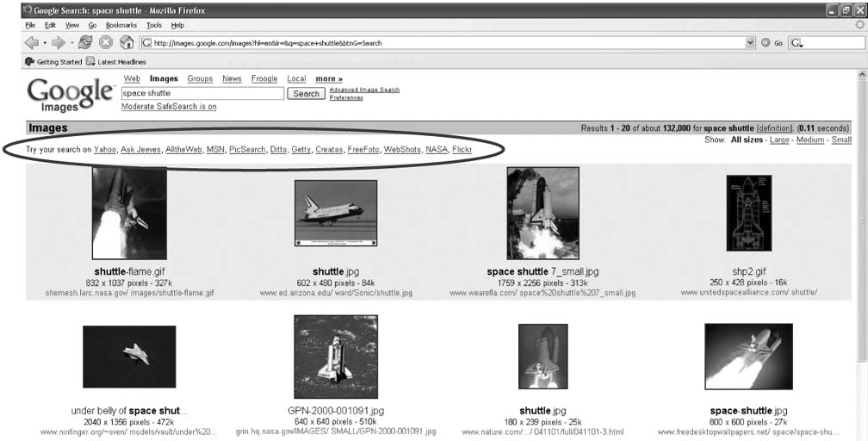Open the Latest Headlines feed bookmark
The width and height of the screenshot is (868, 441).
coord(116,62)
